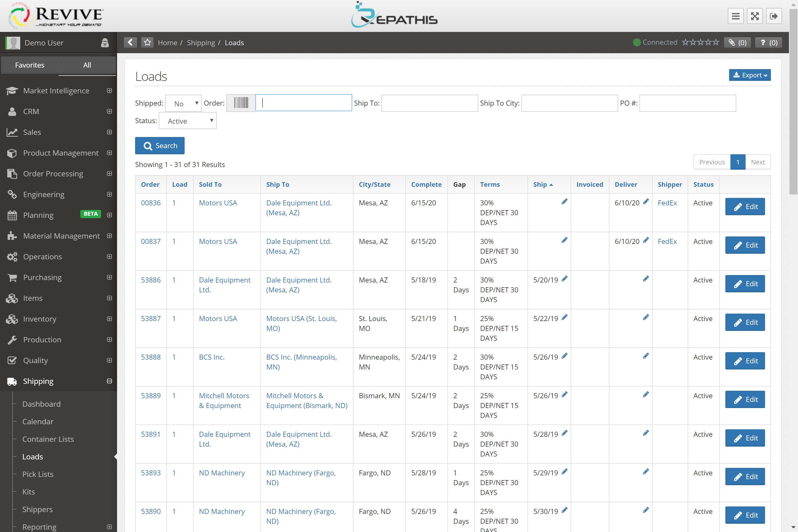Screen dimensions: 798x532
Task: Expand the Inventory menu section
Action: point(109,319)
